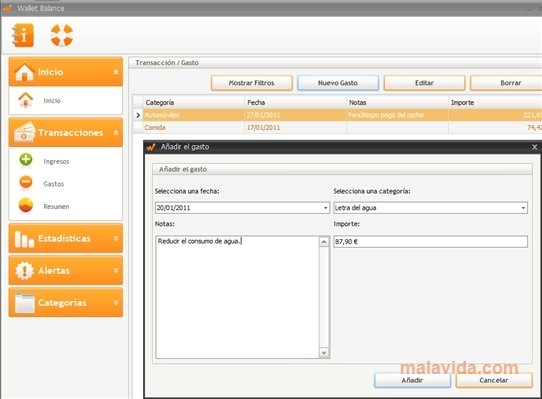Open Resumen in the sidebar

(x=56, y=206)
